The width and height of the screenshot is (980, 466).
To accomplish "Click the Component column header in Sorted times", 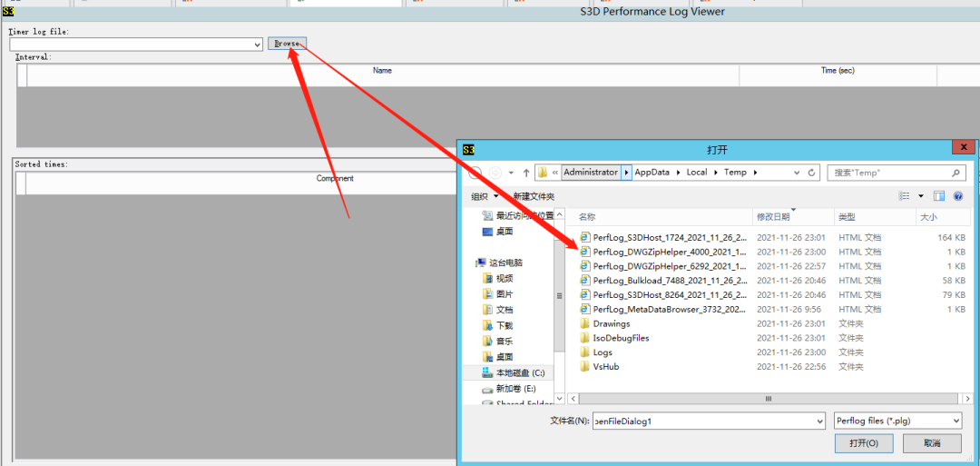I will pyautogui.click(x=334, y=178).
